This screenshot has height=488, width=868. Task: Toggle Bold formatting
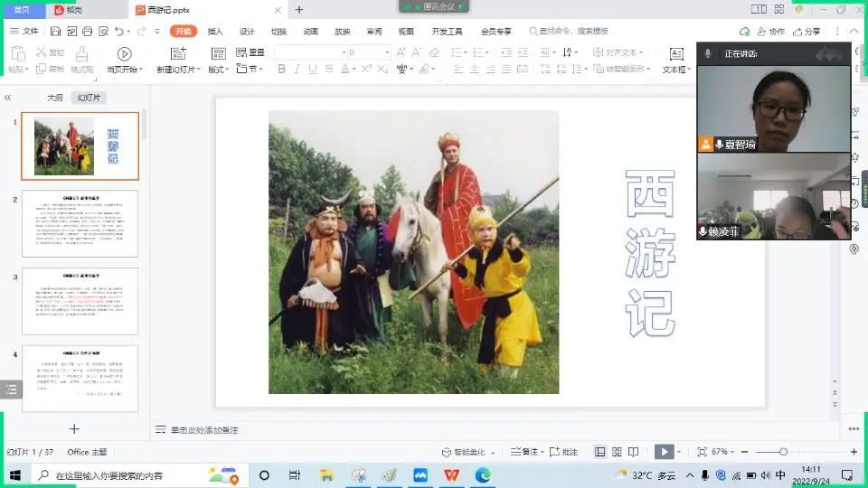click(282, 69)
